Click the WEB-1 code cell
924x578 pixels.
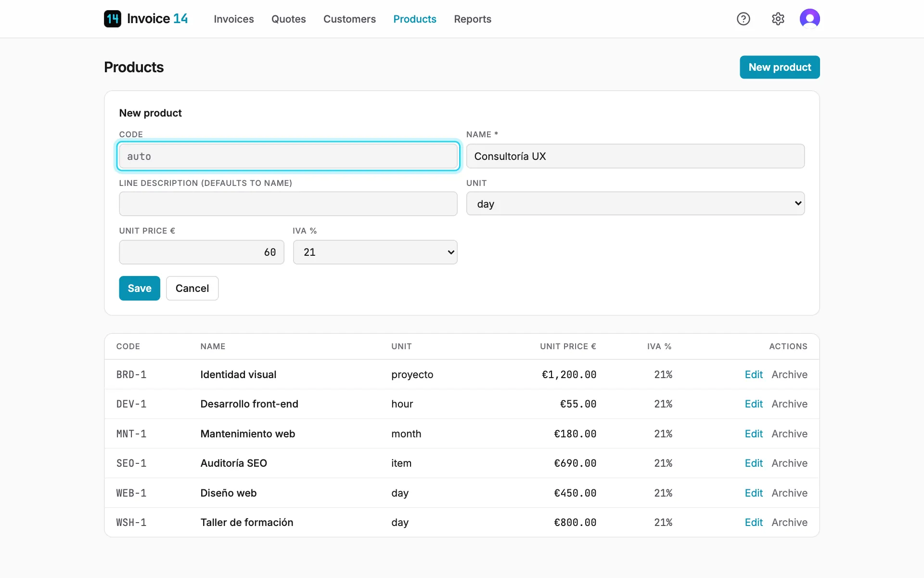pos(131,493)
